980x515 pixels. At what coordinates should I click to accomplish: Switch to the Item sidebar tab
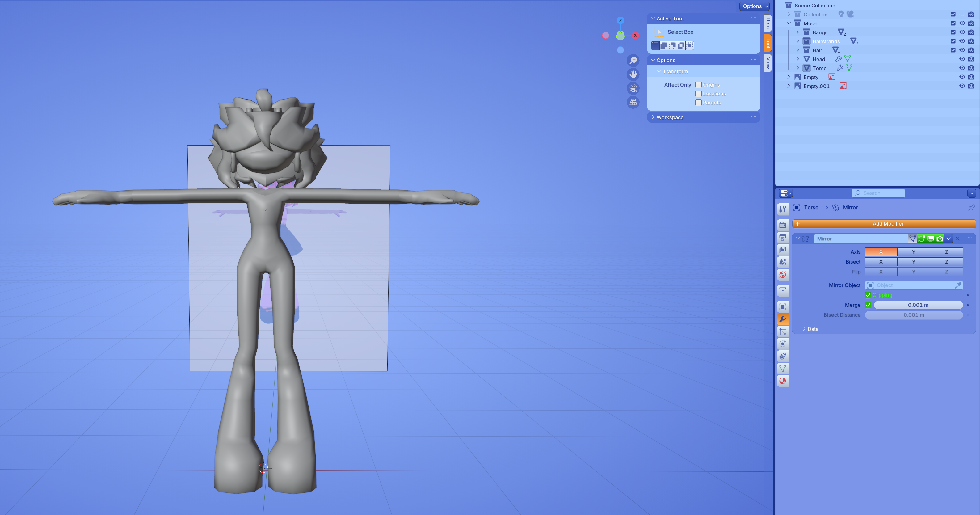click(x=768, y=23)
